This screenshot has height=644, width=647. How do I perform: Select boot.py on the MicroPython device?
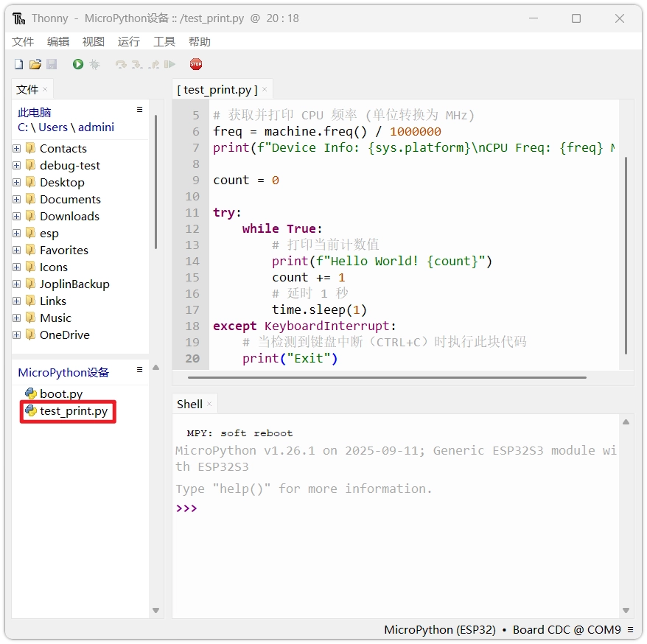[60, 393]
